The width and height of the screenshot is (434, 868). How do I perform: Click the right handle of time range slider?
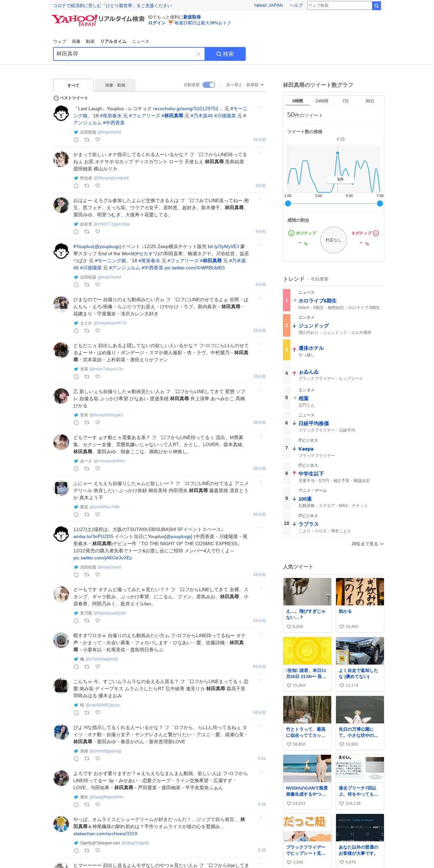coord(380,203)
